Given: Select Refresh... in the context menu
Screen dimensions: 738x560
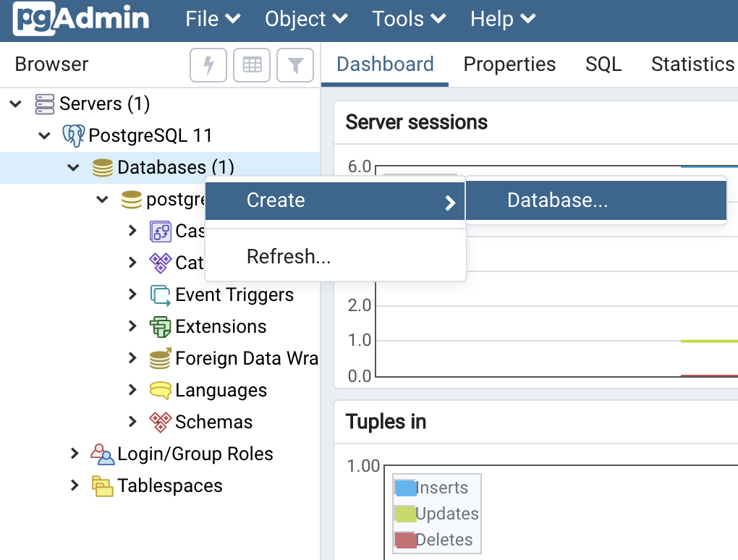Looking at the screenshot, I should [x=289, y=256].
